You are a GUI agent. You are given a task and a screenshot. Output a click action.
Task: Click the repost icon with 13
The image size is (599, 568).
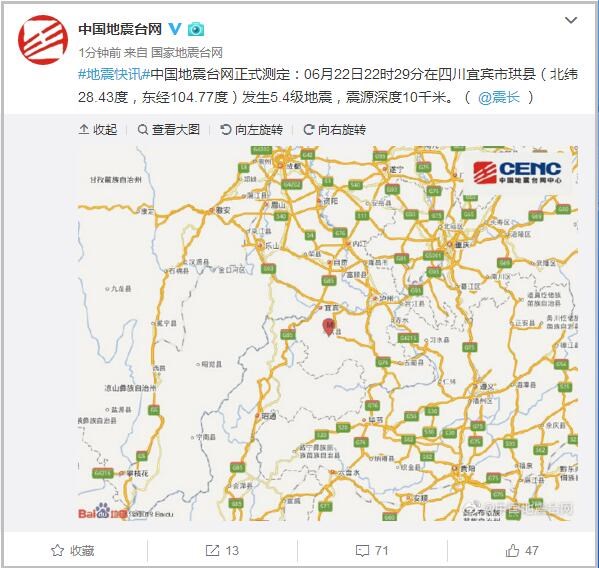(x=222, y=550)
